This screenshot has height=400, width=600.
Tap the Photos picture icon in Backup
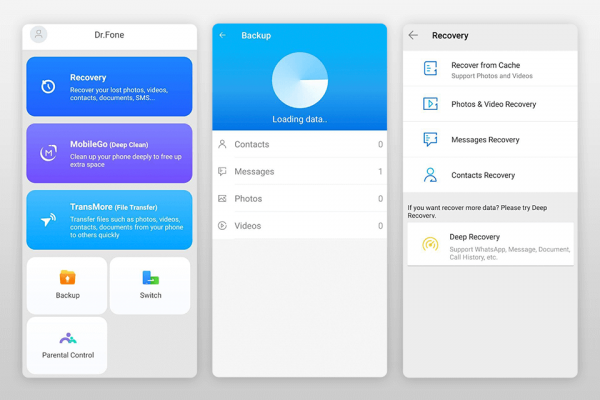pyautogui.click(x=222, y=199)
